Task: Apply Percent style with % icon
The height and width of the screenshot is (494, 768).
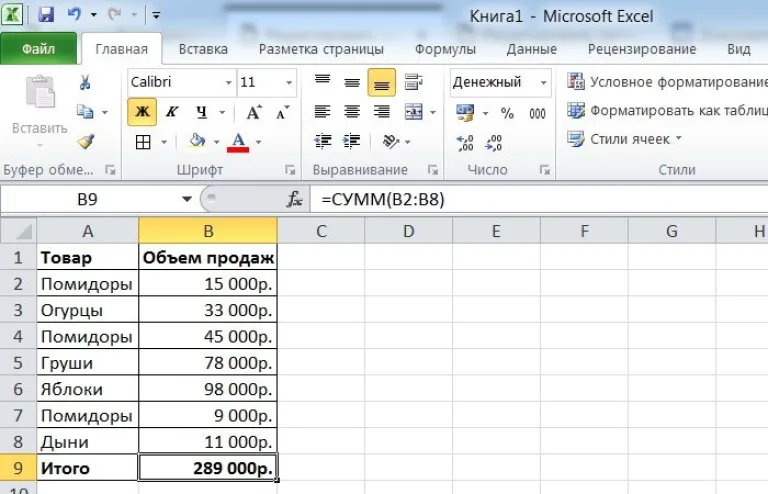Action: click(507, 113)
